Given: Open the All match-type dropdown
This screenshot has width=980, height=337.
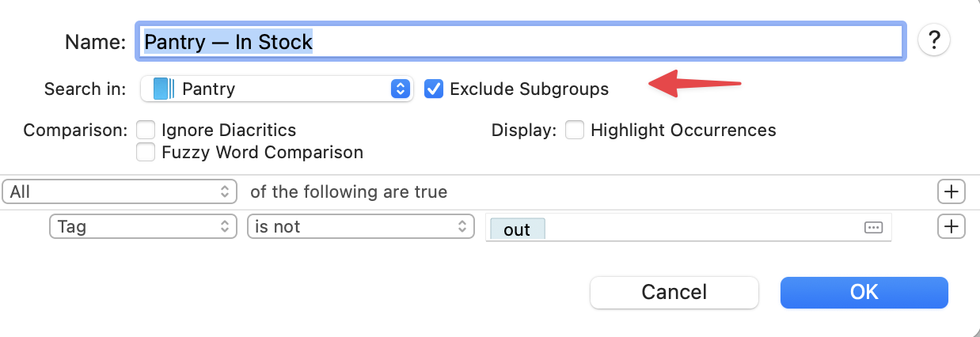Looking at the screenshot, I should [x=120, y=191].
